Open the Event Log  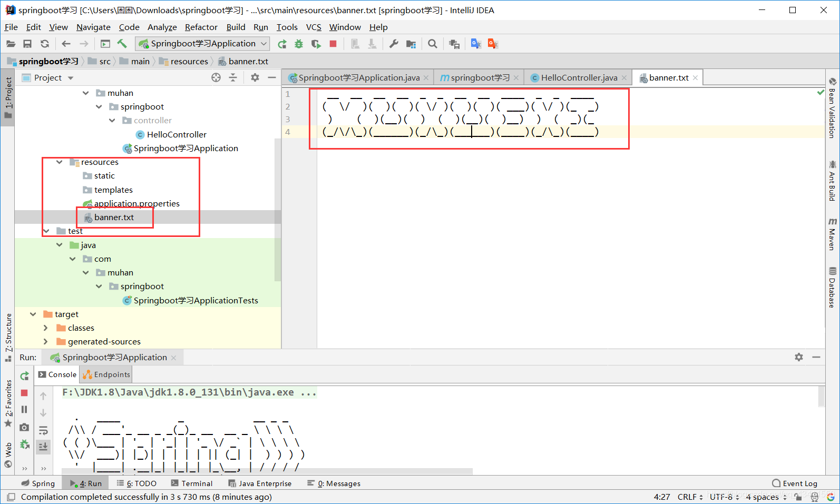point(795,483)
